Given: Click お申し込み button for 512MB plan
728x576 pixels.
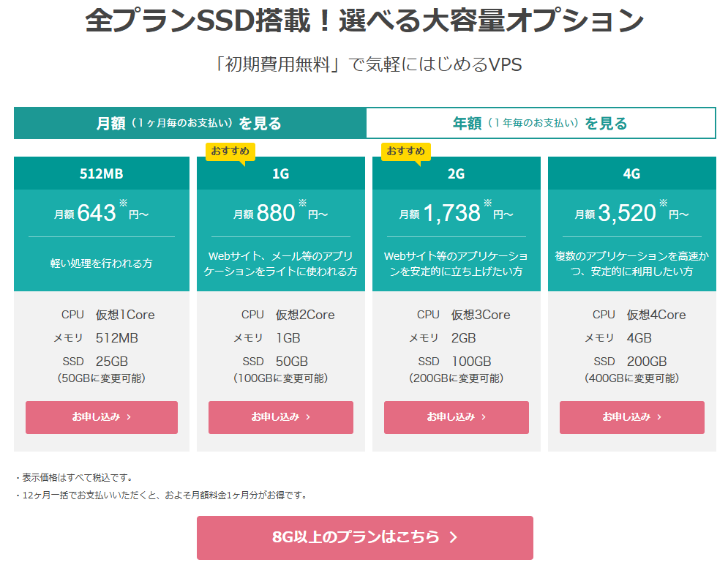Looking at the screenshot, I should click(x=102, y=417).
